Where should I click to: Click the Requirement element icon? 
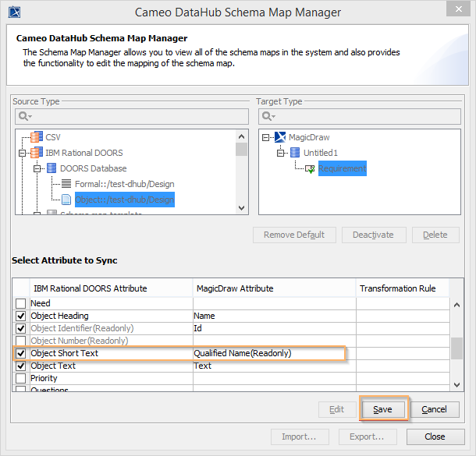310,168
